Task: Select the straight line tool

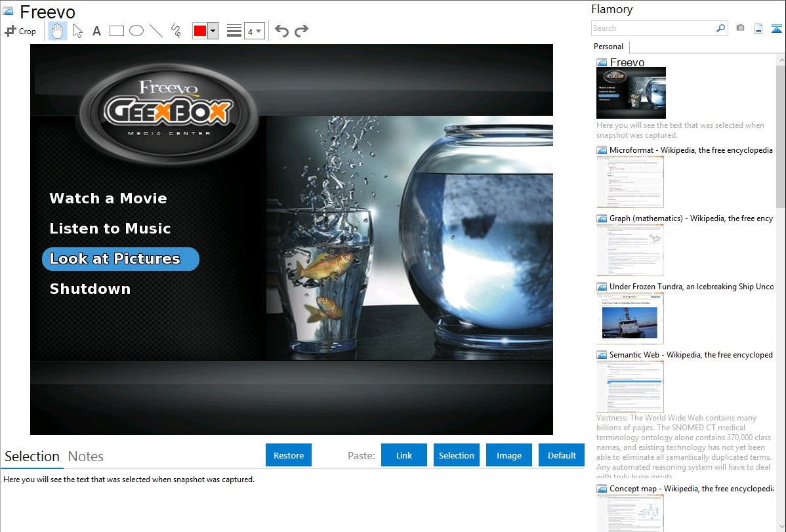Action: [156, 31]
